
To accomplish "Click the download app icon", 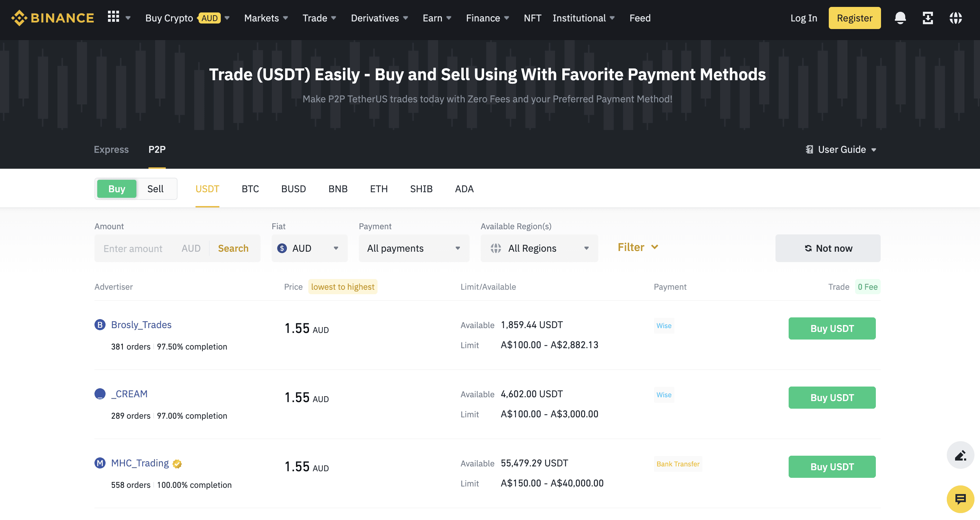I will 927,18.
